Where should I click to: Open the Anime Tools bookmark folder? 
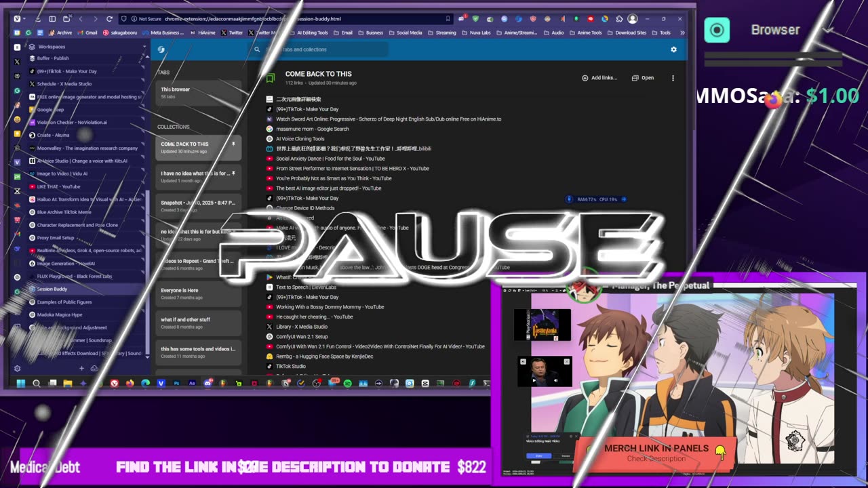(585, 33)
